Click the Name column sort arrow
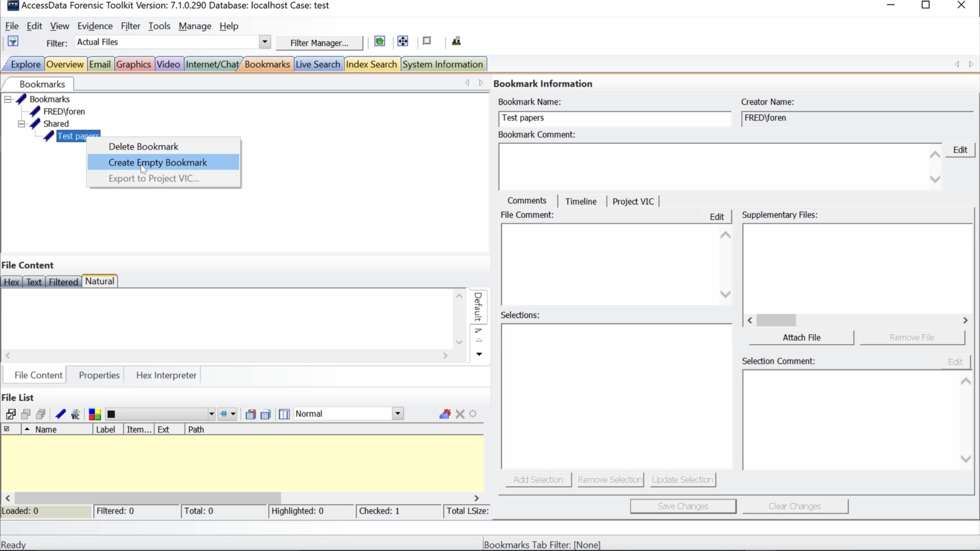980x551 pixels. (27, 429)
